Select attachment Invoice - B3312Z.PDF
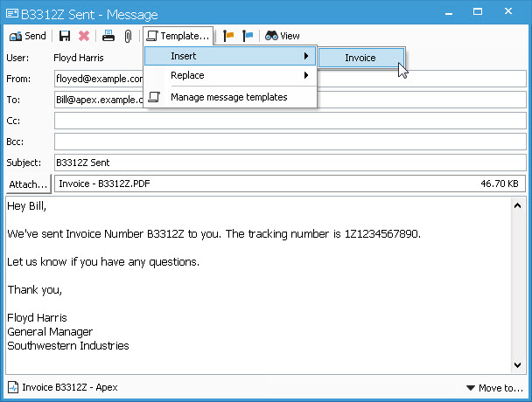532x402 pixels. tap(104, 184)
